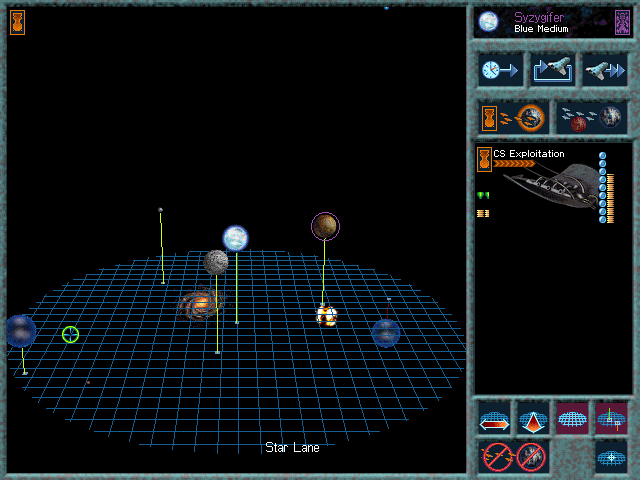Toggle the grid height lines button
The width and height of the screenshot is (640, 480).
[611, 419]
